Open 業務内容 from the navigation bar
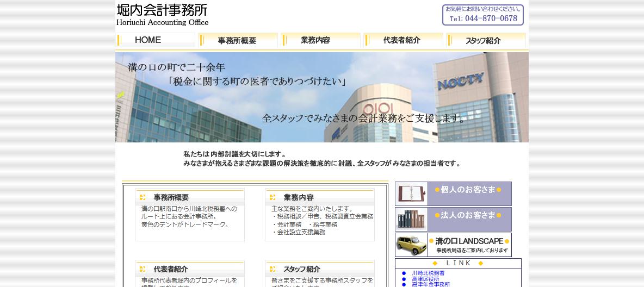The width and height of the screenshot is (644, 287). coord(320,40)
